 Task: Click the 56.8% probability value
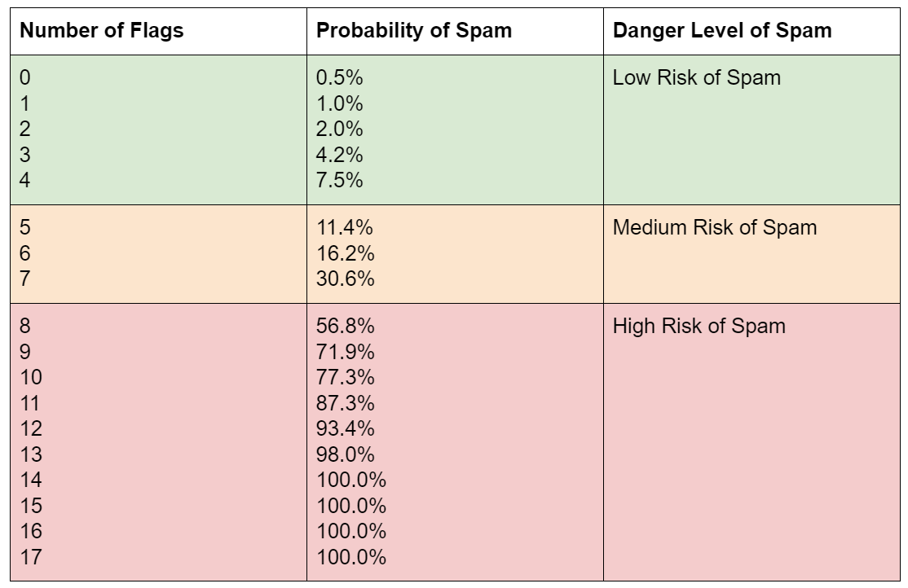click(345, 327)
